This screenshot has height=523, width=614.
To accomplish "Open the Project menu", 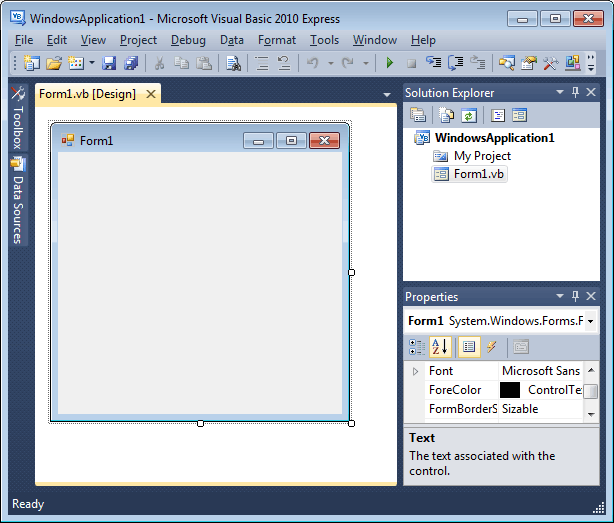I will [138, 40].
